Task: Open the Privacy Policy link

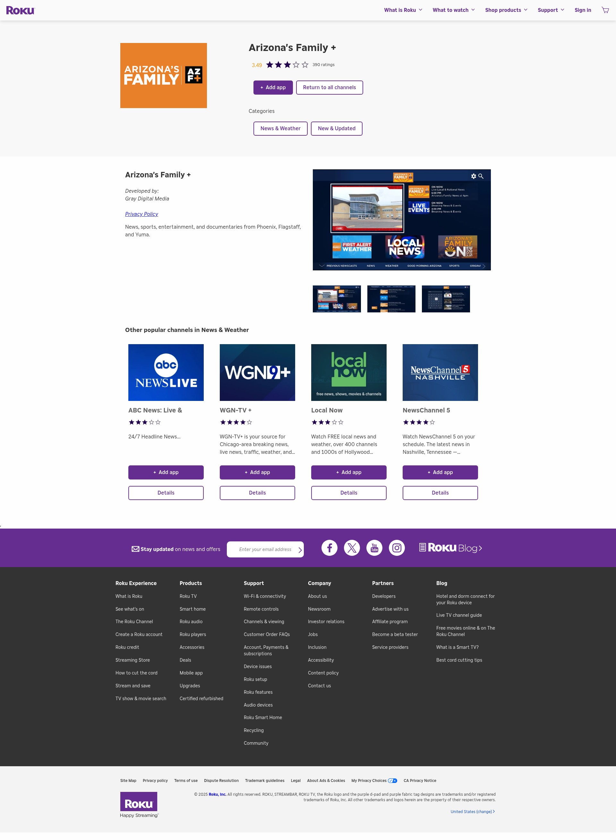Action: [141, 214]
